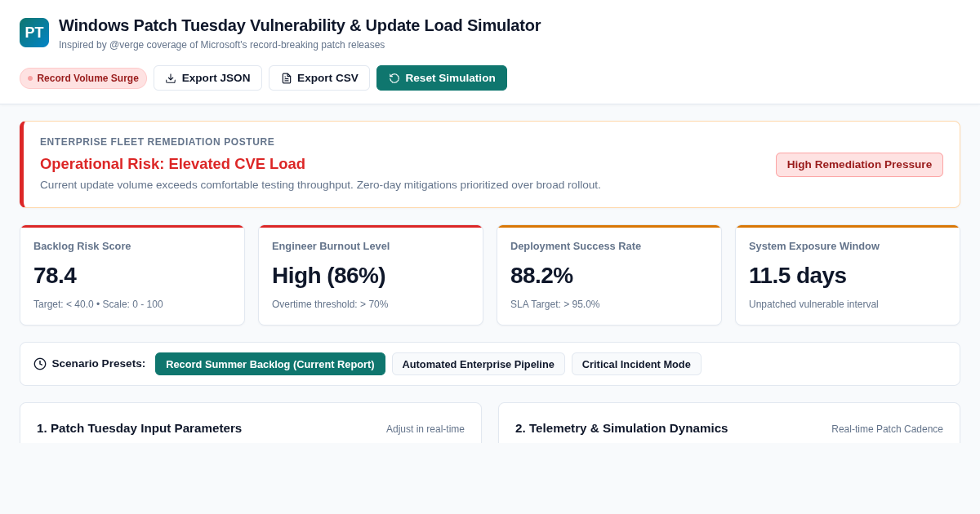Click the page title Windows Patch Tuesday Simulator
The image size is (980, 514).
click(x=300, y=25)
